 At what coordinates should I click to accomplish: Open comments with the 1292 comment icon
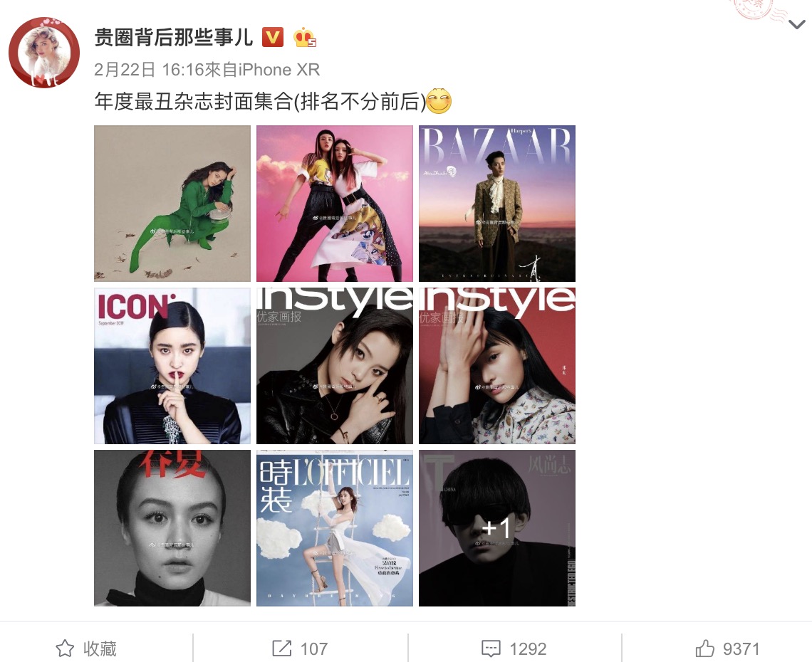pos(514,648)
